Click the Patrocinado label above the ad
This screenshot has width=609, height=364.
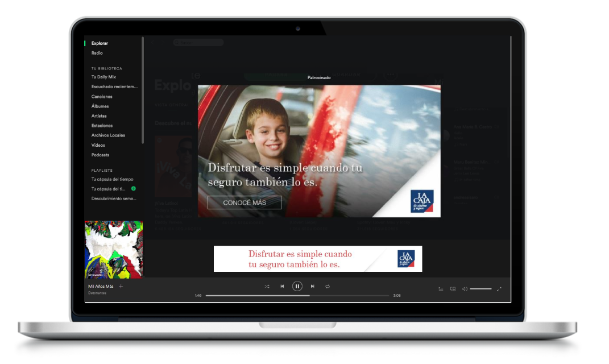tap(319, 78)
